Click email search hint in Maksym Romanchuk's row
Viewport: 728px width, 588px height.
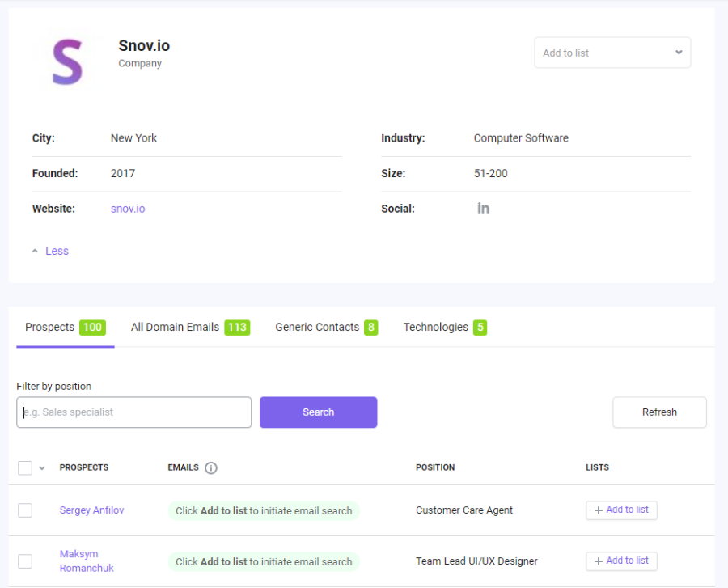tap(264, 561)
